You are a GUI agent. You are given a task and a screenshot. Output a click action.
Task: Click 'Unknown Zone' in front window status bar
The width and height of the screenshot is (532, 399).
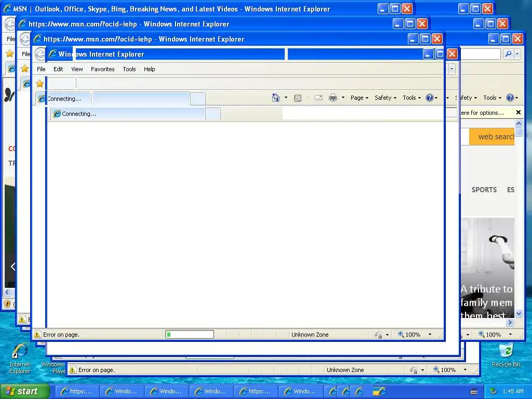tap(310, 335)
